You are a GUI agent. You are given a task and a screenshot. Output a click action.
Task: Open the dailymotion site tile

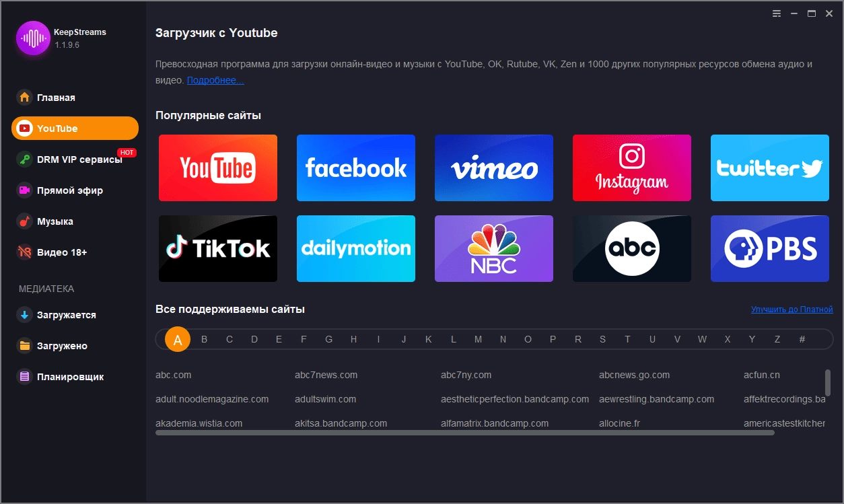click(356, 248)
